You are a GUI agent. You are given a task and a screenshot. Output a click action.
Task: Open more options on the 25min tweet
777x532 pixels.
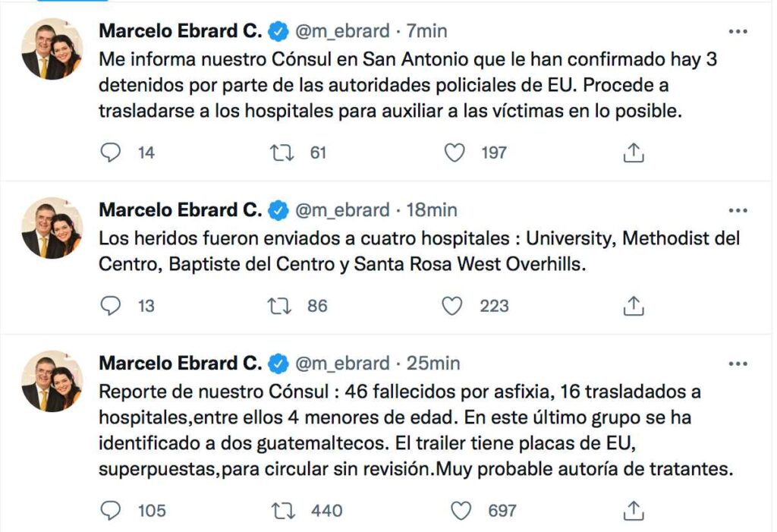point(738,364)
